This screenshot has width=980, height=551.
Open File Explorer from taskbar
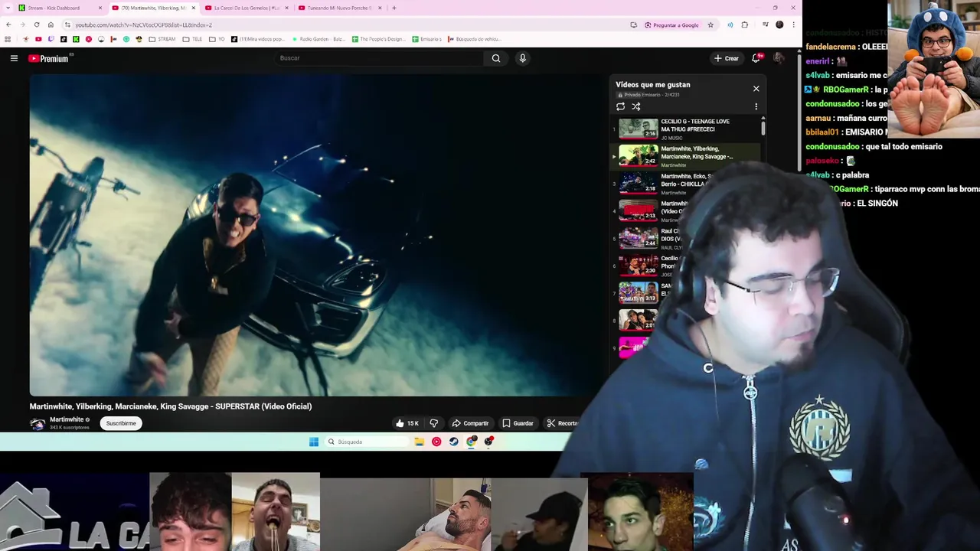pyautogui.click(x=419, y=442)
